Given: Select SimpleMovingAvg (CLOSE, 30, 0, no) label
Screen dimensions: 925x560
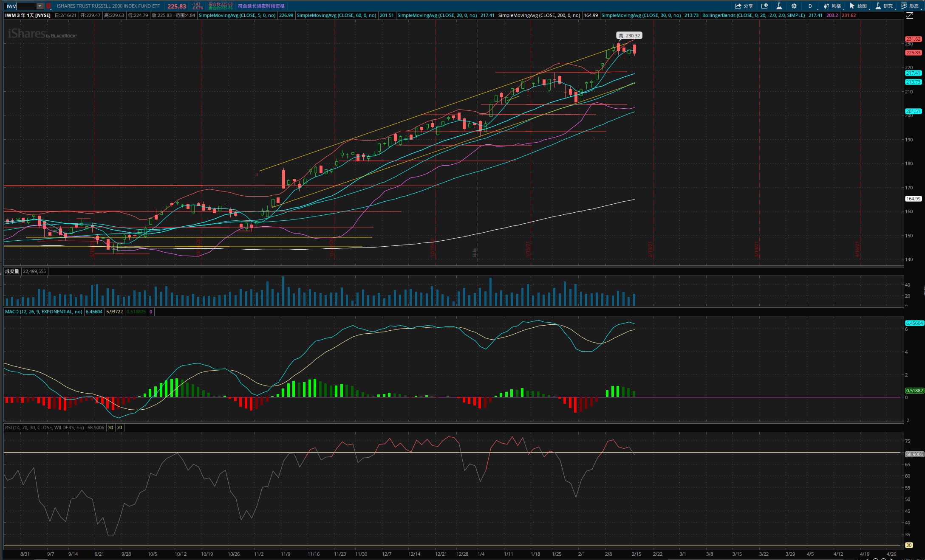Looking at the screenshot, I should pos(641,15).
